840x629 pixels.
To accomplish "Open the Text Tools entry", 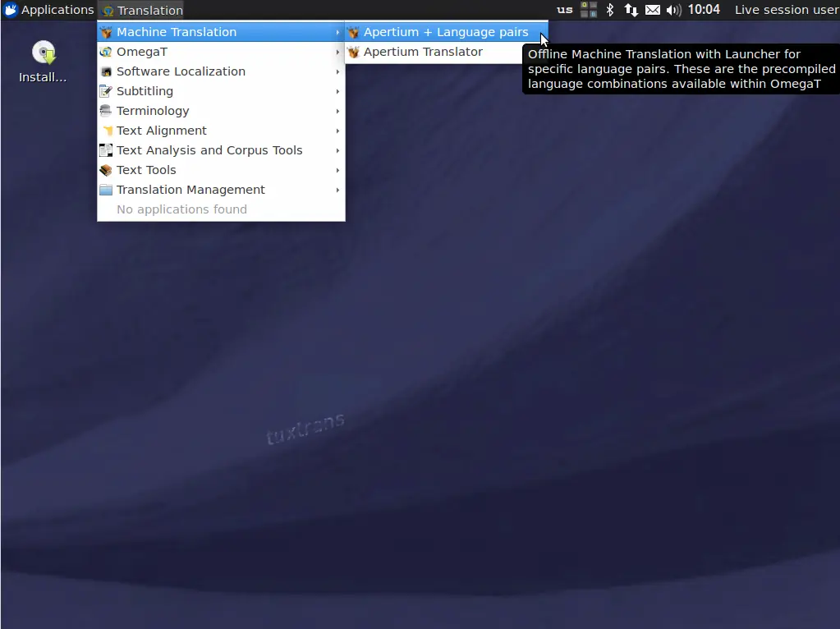I will [x=221, y=170].
